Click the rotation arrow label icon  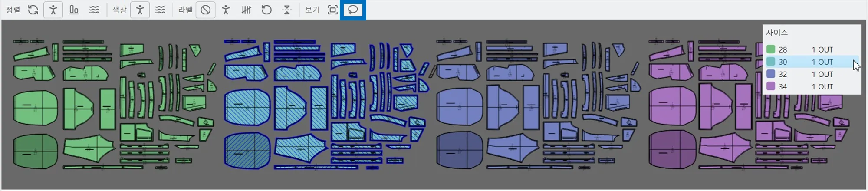(x=266, y=10)
